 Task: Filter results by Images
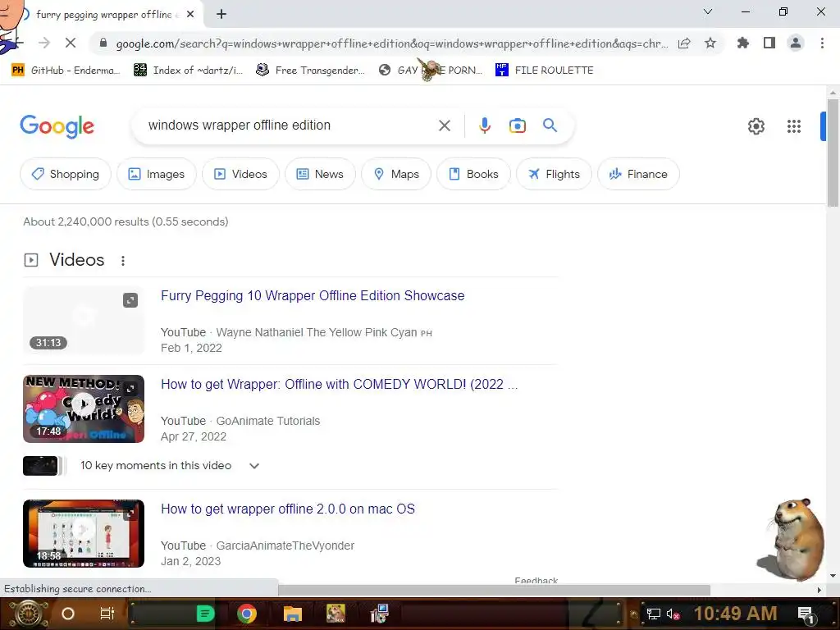tap(157, 174)
